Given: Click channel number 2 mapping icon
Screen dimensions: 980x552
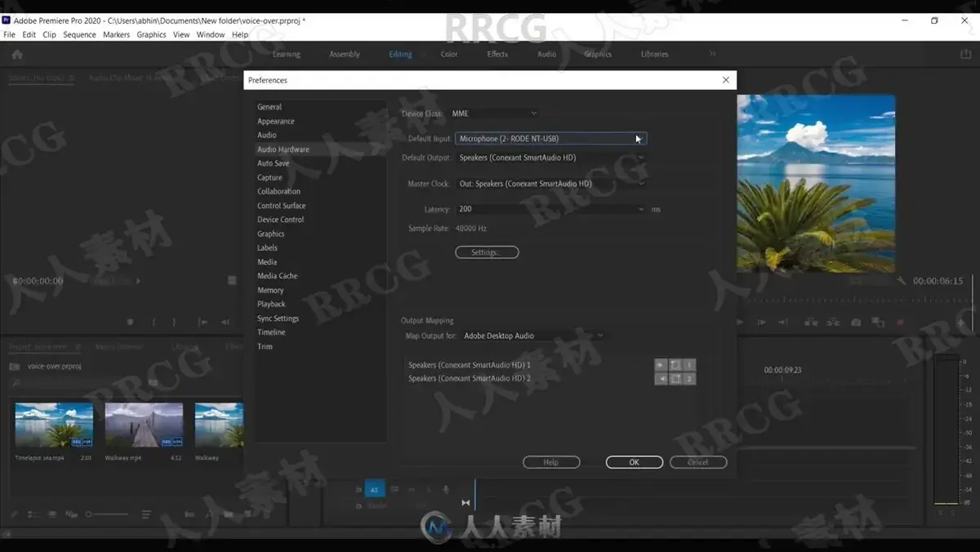Looking at the screenshot, I should point(689,379).
